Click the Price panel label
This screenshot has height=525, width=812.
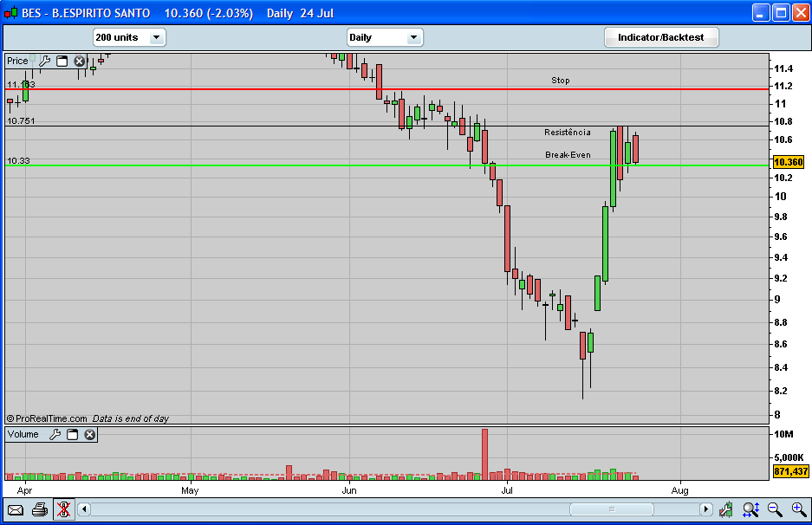[x=17, y=62]
